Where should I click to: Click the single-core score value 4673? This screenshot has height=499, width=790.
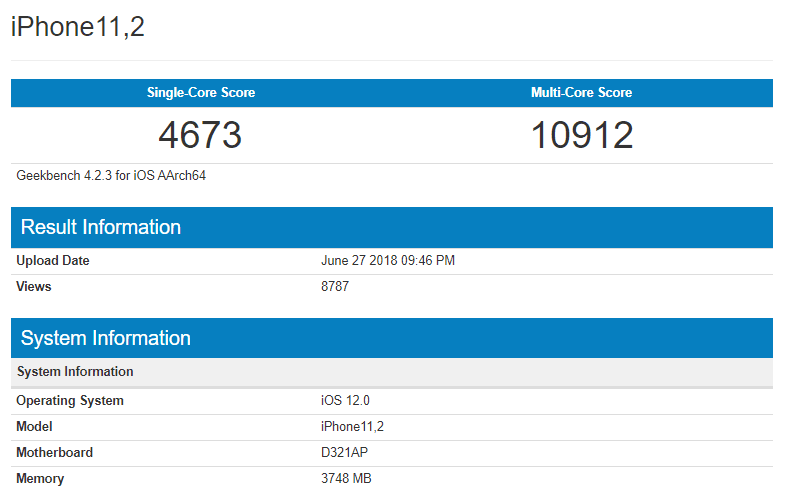point(201,135)
